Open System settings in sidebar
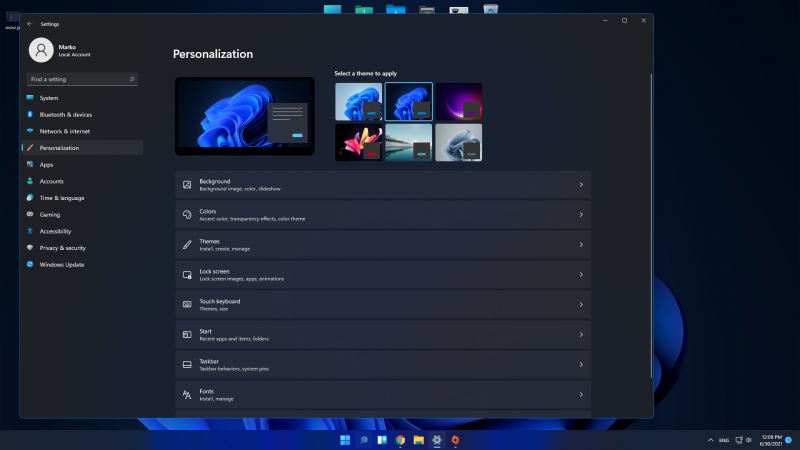The height and width of the screenshot is (450, 800). click(82, 98)
